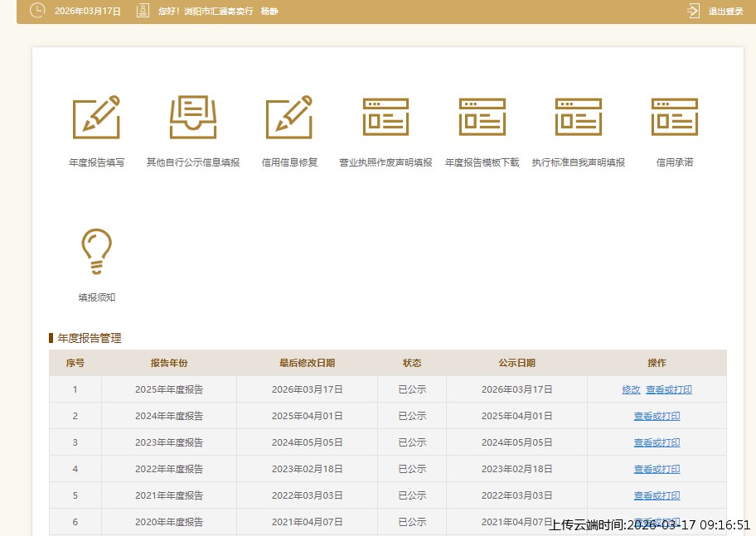Open the 填报须知 lightbulb icon
This screenshot has width=756, height=536.
96,251
